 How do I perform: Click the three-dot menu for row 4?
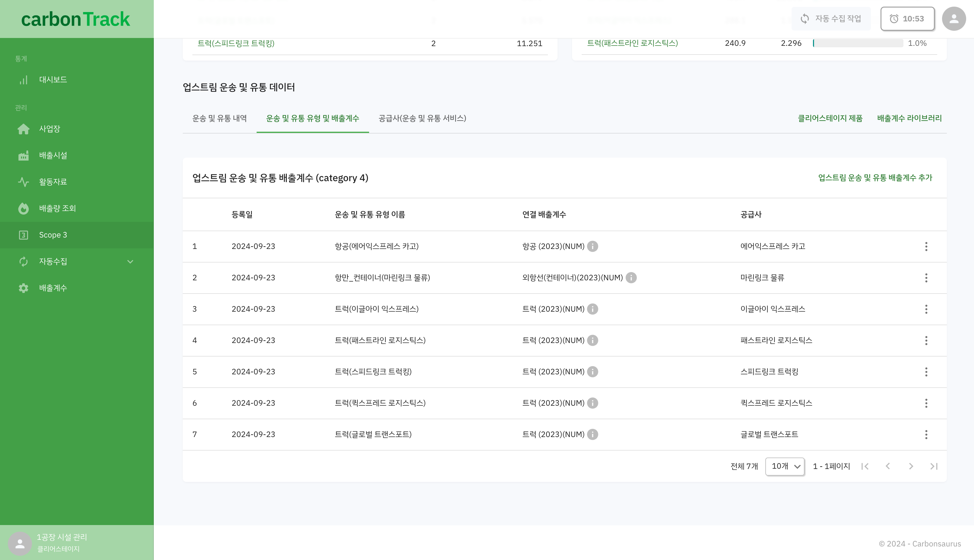coord(926,341)
